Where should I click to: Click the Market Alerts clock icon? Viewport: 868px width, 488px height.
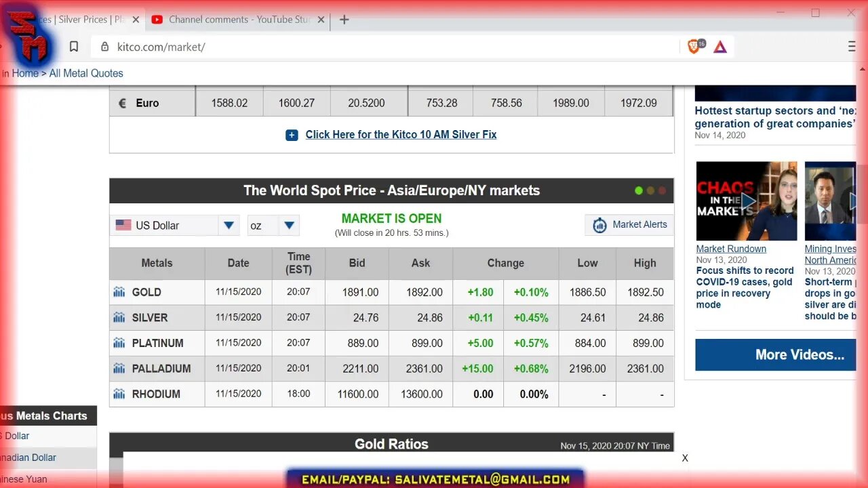(x=599, y=225)
